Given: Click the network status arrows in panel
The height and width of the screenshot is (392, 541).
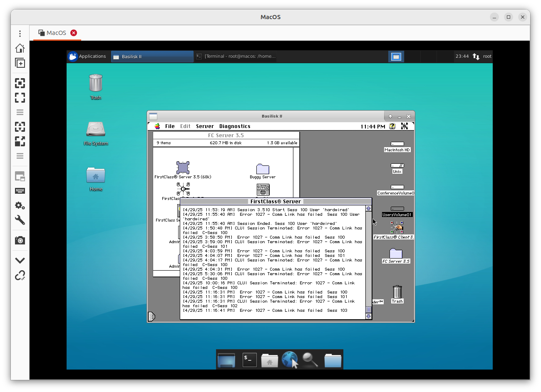Looking at the screenshot, I should [x=476, y=57].
